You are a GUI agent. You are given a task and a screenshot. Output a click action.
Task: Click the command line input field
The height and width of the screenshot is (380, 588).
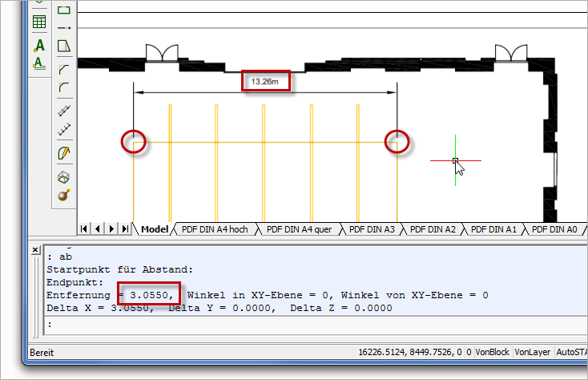304,324
